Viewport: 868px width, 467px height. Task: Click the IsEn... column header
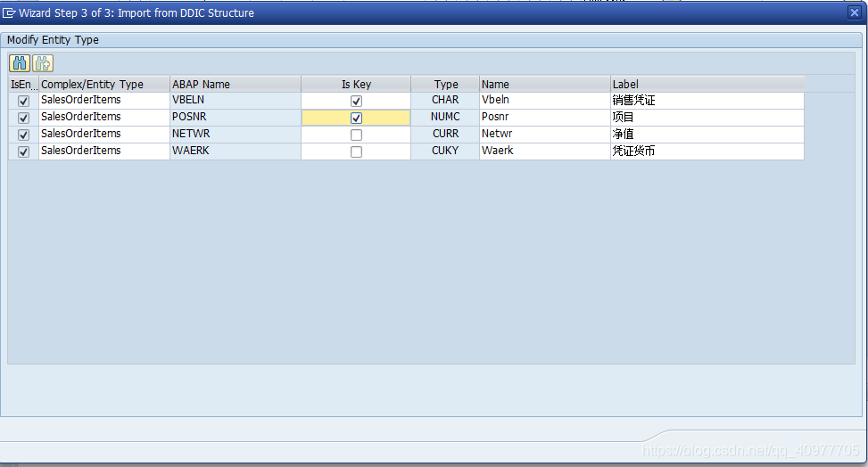pyautogui.click(x=23, y=84)
